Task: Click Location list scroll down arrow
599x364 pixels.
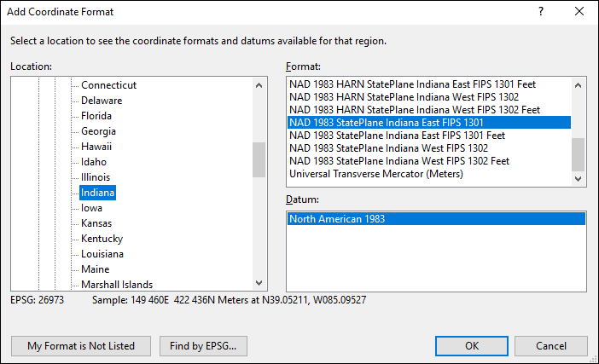Action: pyautogui.click(x=259, y=283)
